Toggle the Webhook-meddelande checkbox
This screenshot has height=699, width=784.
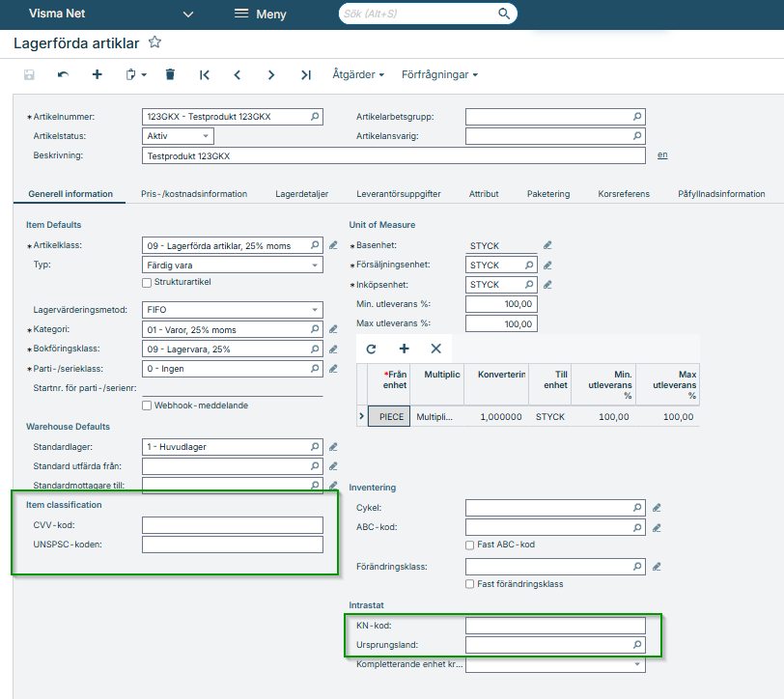tap(147, 405)
